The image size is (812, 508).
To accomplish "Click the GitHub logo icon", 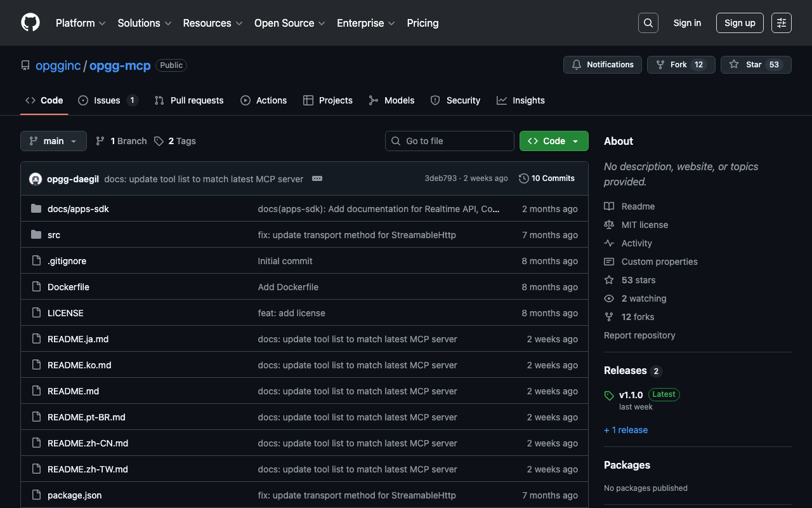I will tap(30, 23).
